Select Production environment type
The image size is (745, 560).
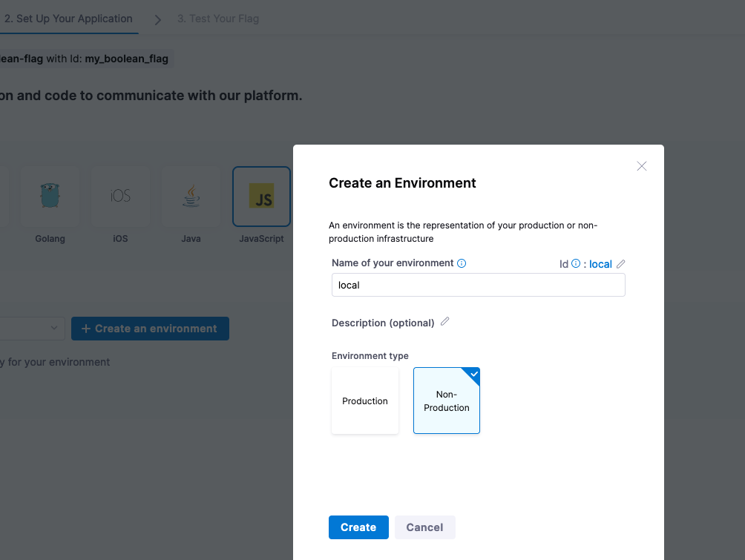click(x=365, y=401)
